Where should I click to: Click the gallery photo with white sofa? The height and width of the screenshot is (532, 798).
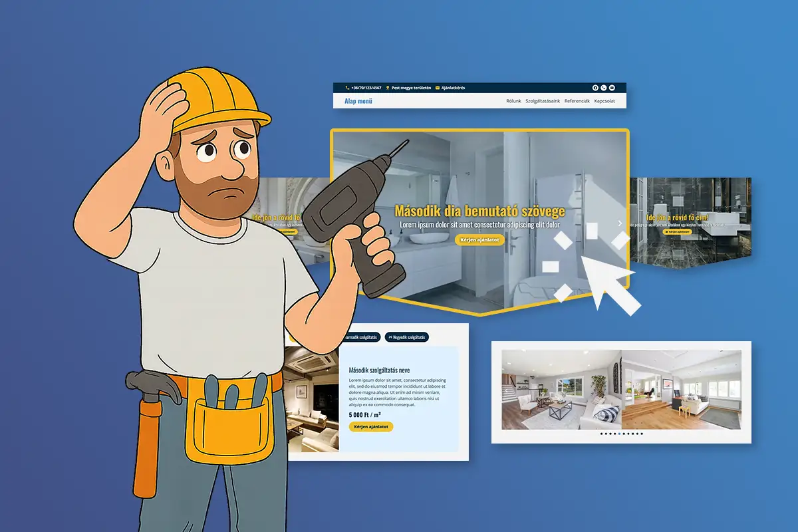tap(561, 390)
